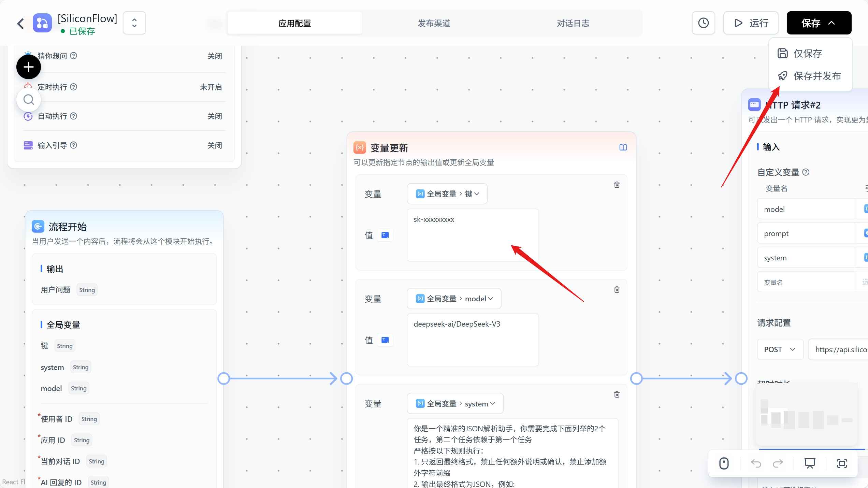Turn on 输入引导
Viewport: 868px width, 488px height.
tap(215, 145)
